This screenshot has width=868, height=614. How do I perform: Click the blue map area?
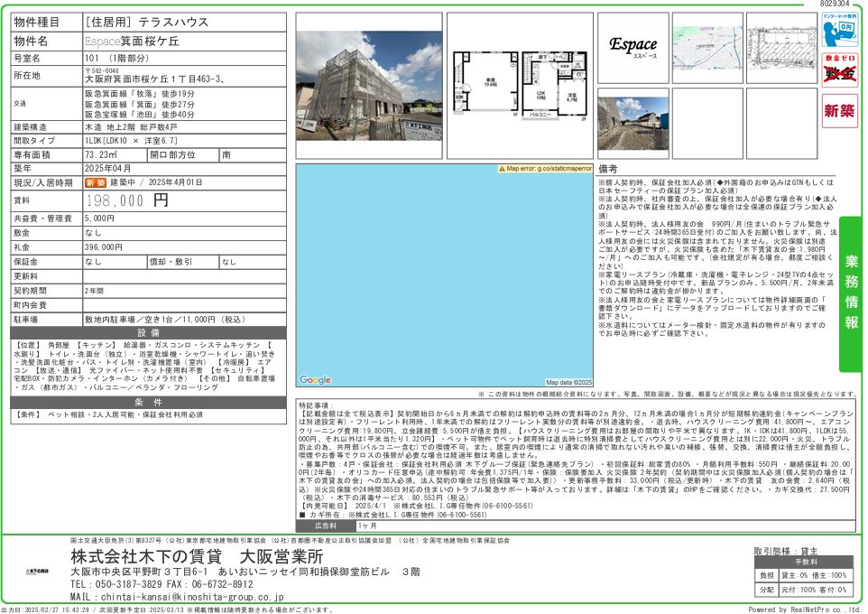[x=445, y=271]
